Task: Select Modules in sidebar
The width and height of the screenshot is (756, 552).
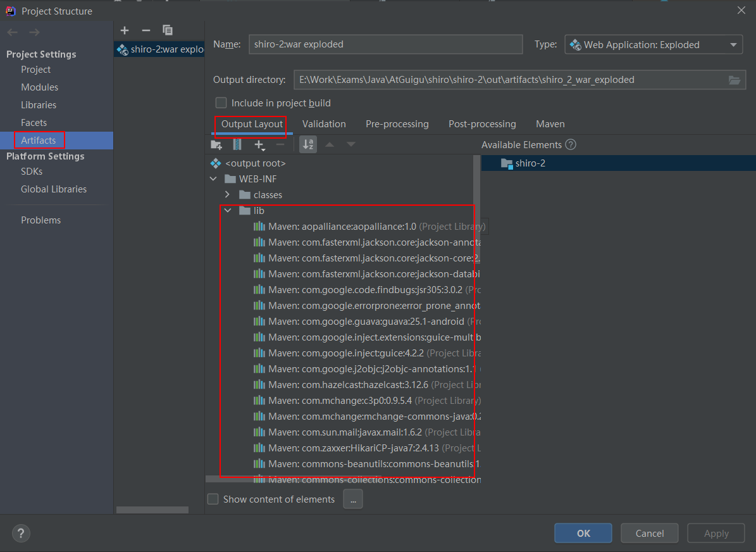Action: point(39,87)
